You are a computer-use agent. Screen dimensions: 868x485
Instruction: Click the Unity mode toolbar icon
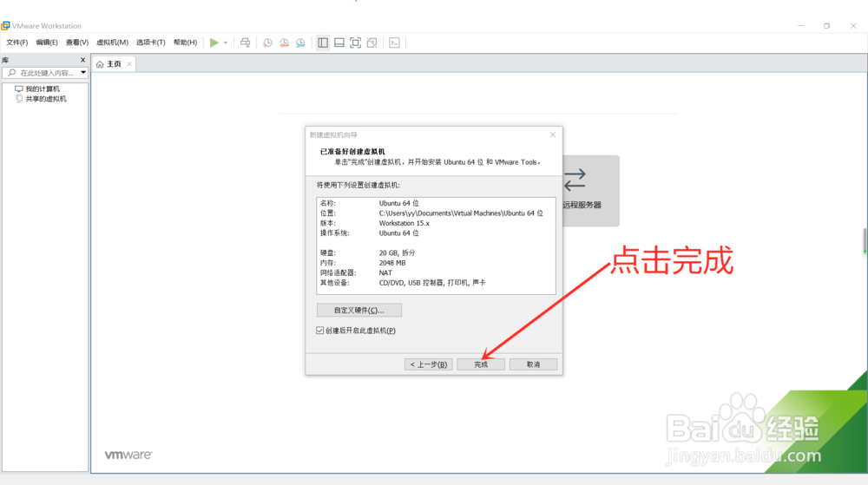372,43
